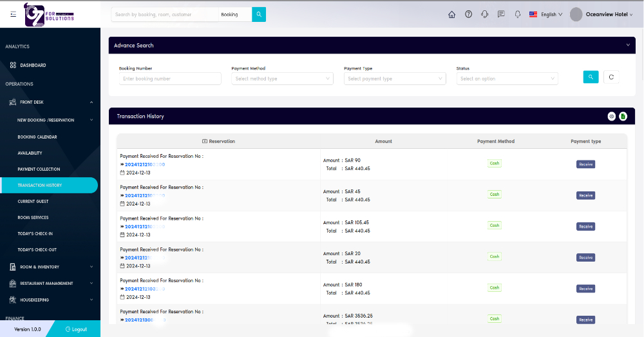Click Receive button in SAR 105.45 row

[x=585, y=226]
